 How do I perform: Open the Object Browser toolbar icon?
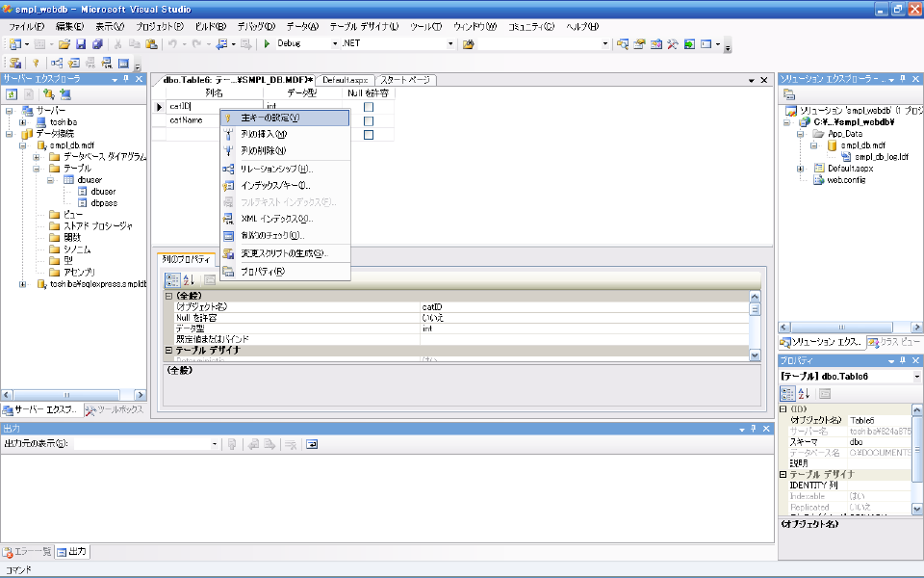pyautogui.click(x=655, y=44)
